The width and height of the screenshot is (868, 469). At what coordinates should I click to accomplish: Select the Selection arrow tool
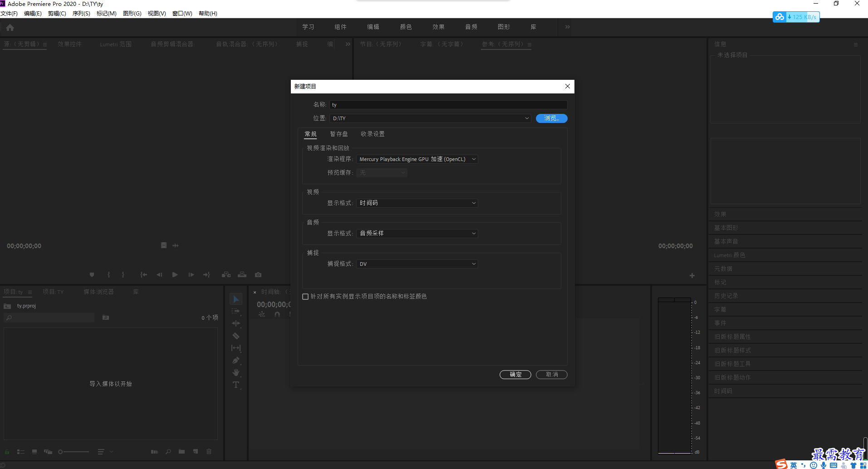pyautogui.click(x=236, y=299)
